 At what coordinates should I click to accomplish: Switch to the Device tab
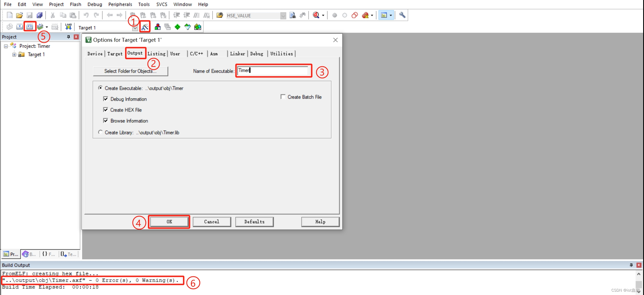tap(95, 54)
